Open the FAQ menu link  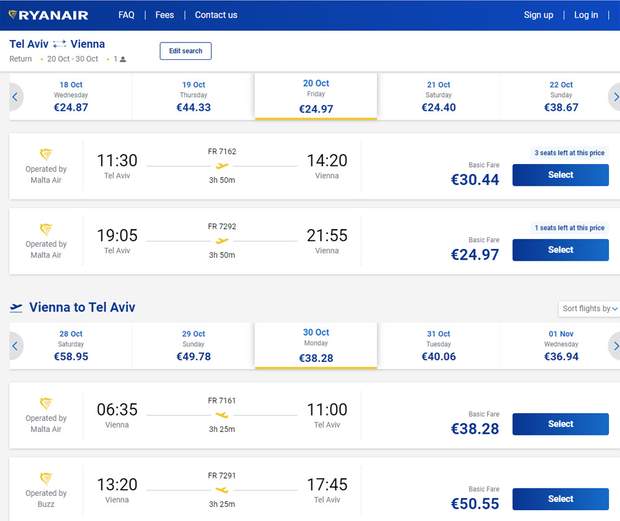[126, 15]
